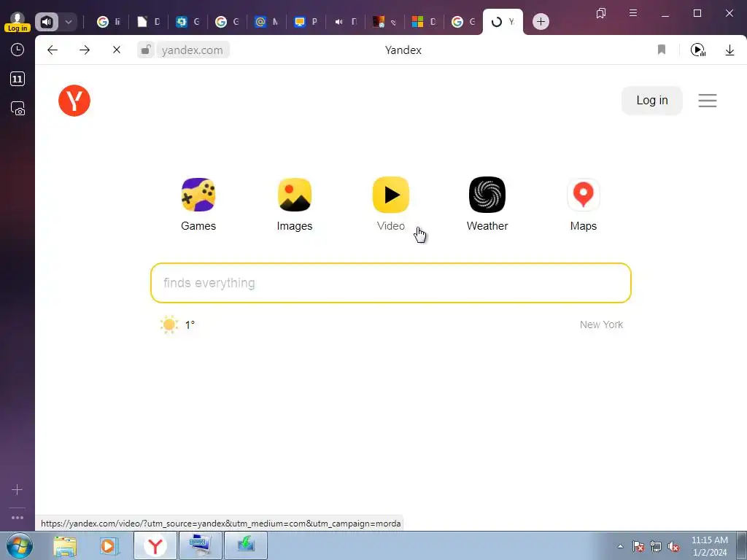The height and width of the screenshot is (560, 747).
Task: Open File Explorer from the taskbar
Action: click(x=65, y=545)
